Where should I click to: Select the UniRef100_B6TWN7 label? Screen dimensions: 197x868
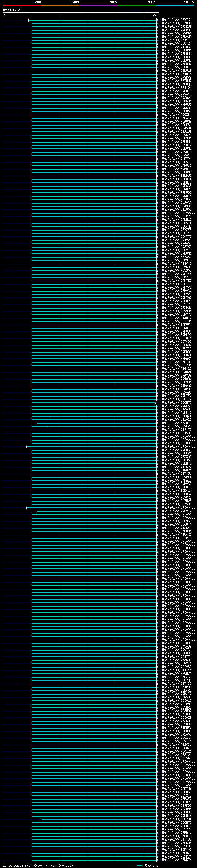[x=176, y=81]
